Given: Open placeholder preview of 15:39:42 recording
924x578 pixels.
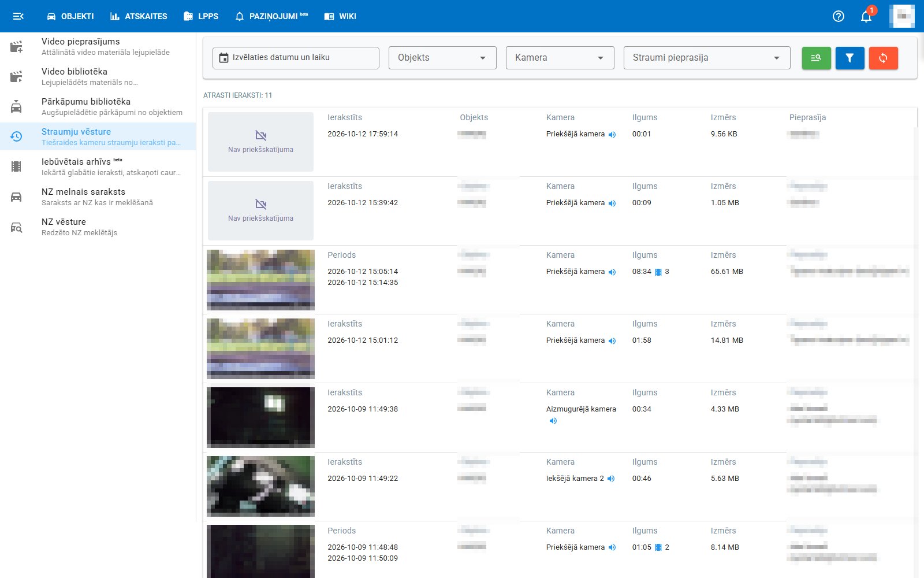Looking at the screenshot, I should click(261, 211).
